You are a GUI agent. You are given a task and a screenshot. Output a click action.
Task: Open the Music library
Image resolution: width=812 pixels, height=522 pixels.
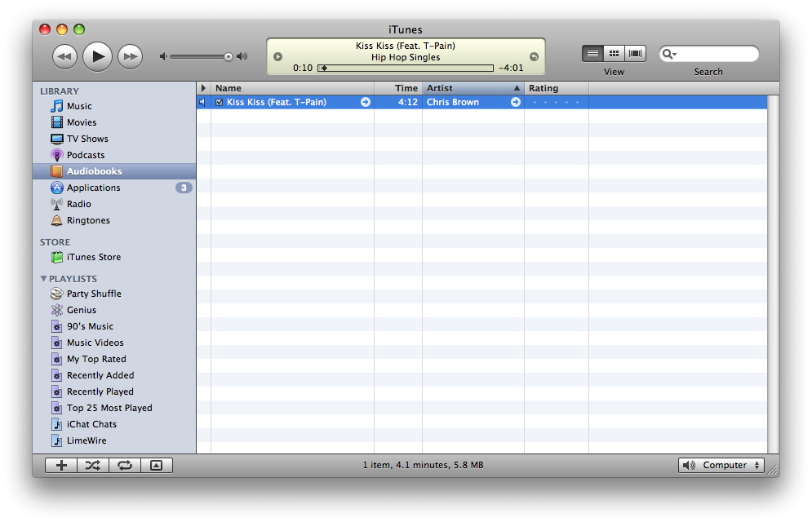point(78,106)
